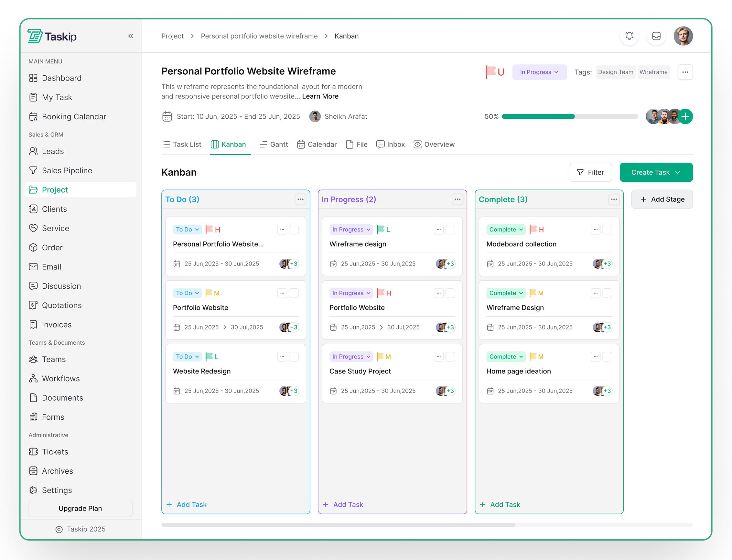732x560 pixels.
Task: Open the inbox tray icon in header
Action: click(656, 36)
